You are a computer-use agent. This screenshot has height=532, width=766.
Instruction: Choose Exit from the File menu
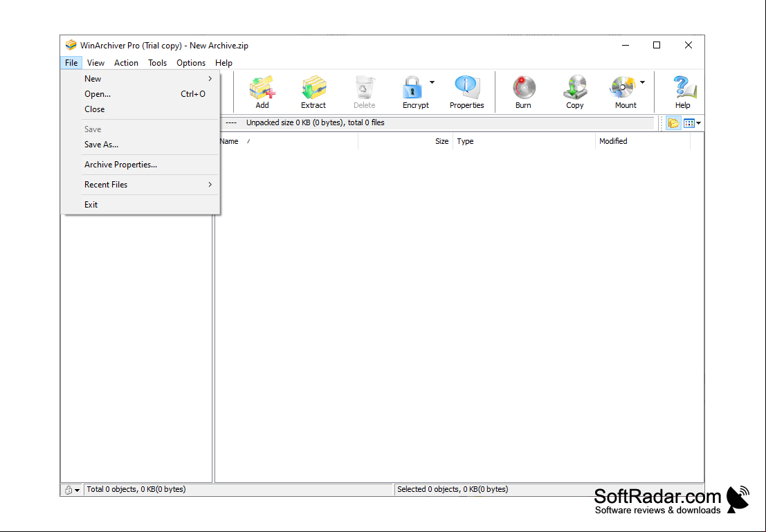140,204
